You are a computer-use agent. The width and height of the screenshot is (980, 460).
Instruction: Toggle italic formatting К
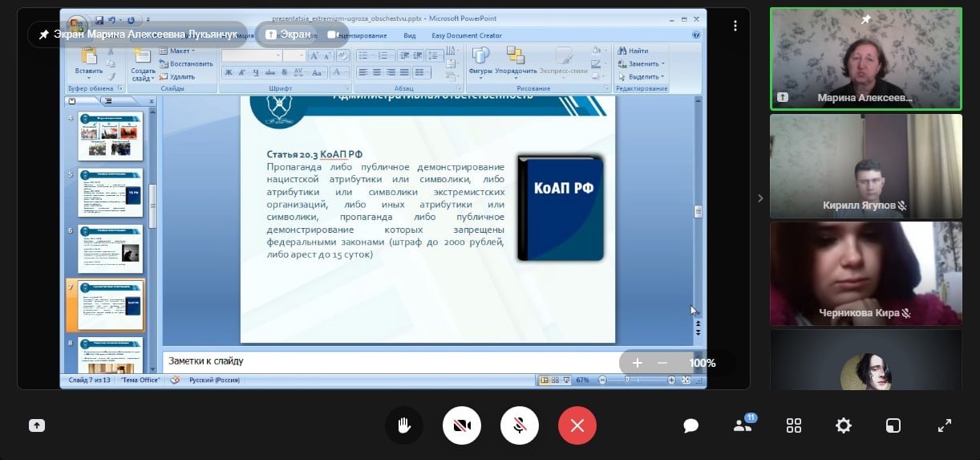click(x=241, y=73)
